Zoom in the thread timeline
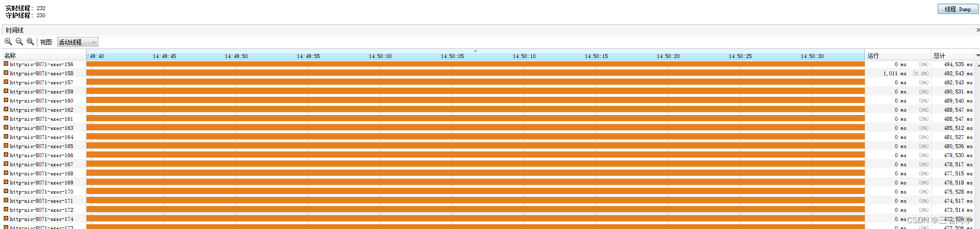 tap(9, 42)
